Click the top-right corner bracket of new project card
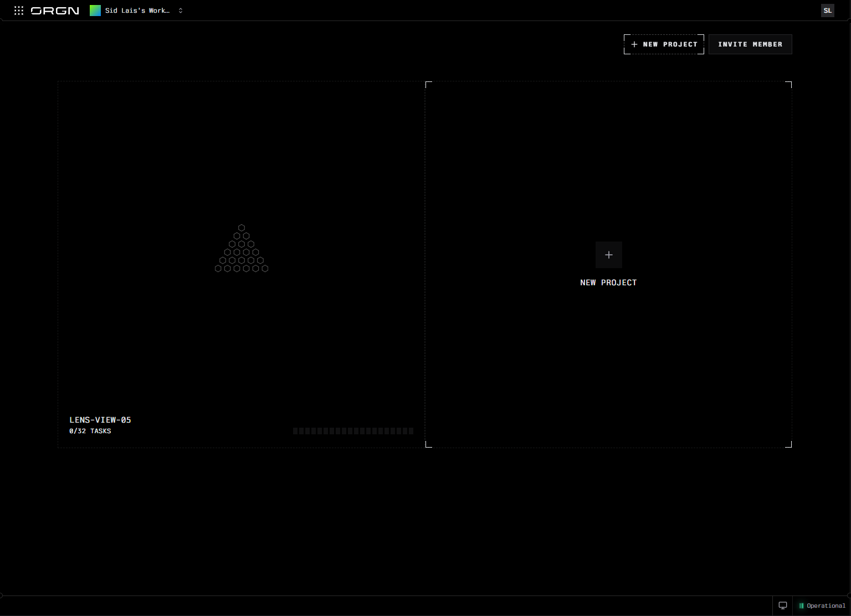 [x=788, y=85]
